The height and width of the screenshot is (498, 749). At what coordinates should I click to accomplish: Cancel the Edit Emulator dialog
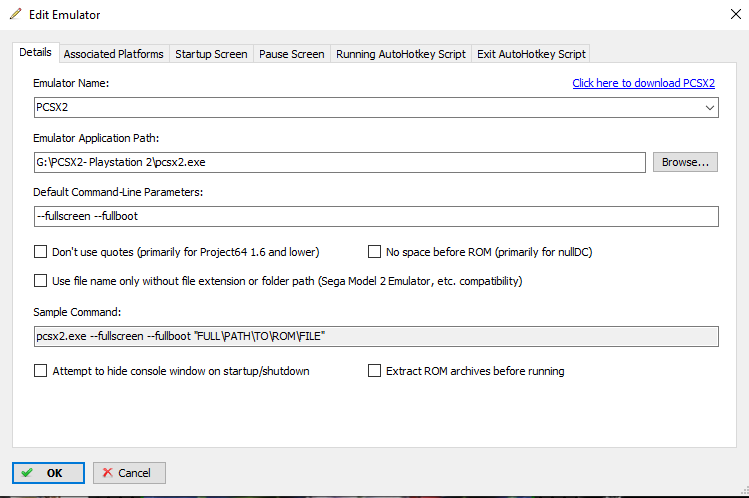click(x=129, y=473)
